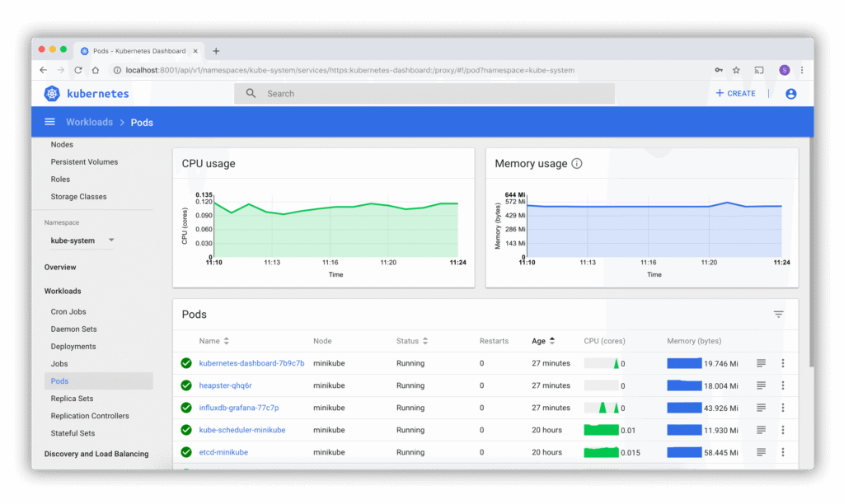The height and width of the screenshot is (504, 844).
Task: View logs for etcd-minikube pod
Action: 761,452
